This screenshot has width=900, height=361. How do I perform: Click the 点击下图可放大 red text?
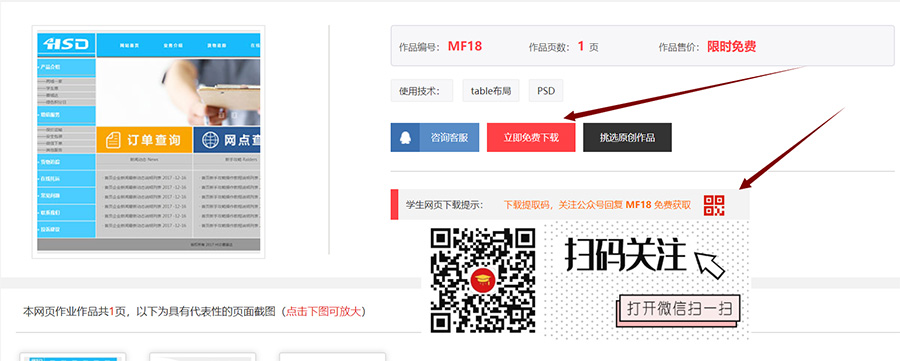(323, 312)
